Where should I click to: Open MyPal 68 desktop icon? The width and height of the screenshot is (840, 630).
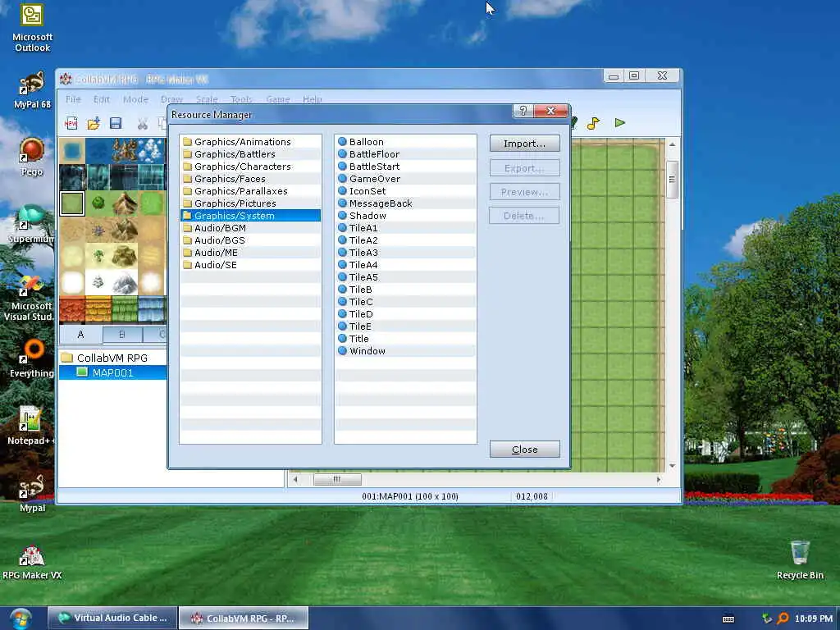pyautogui.click(x=32, y=90)
